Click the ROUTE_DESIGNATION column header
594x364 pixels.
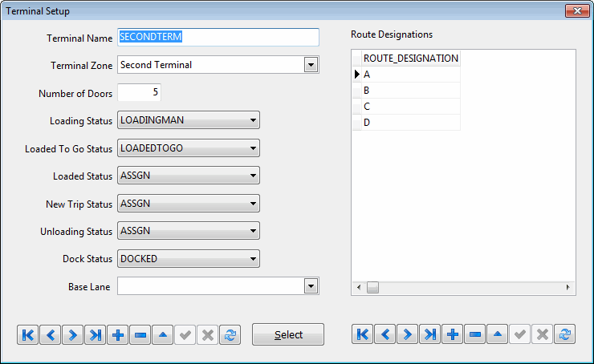click(x=410, y=59)
